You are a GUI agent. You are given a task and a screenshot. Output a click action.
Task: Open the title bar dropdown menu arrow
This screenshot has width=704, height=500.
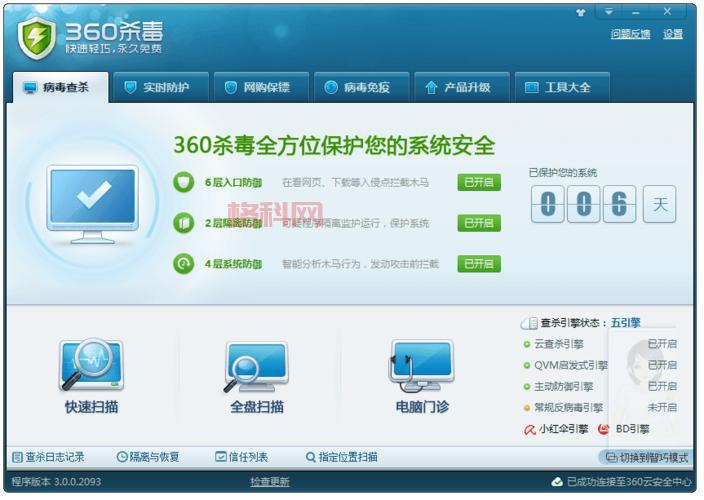coord(608,12)
